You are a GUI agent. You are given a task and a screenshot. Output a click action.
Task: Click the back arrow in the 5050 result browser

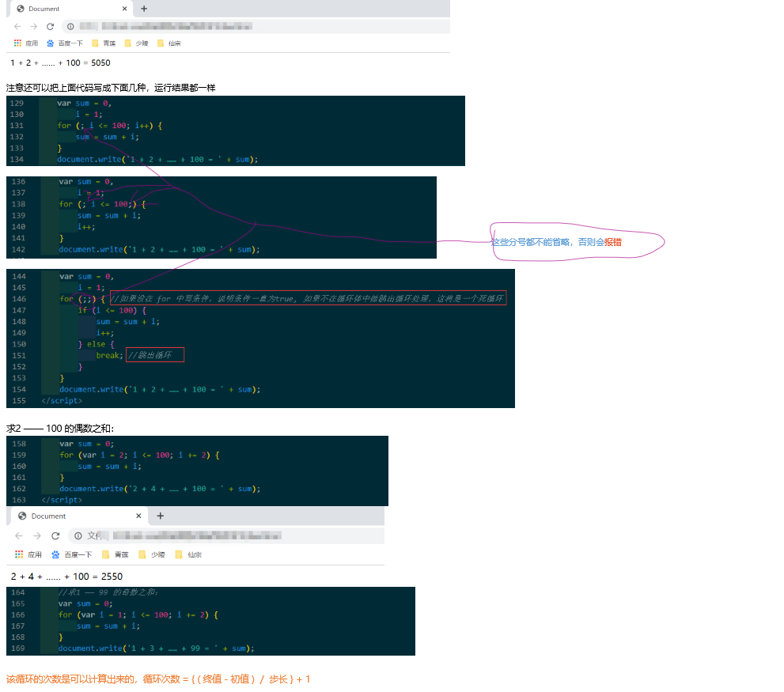tap(17, 27)
